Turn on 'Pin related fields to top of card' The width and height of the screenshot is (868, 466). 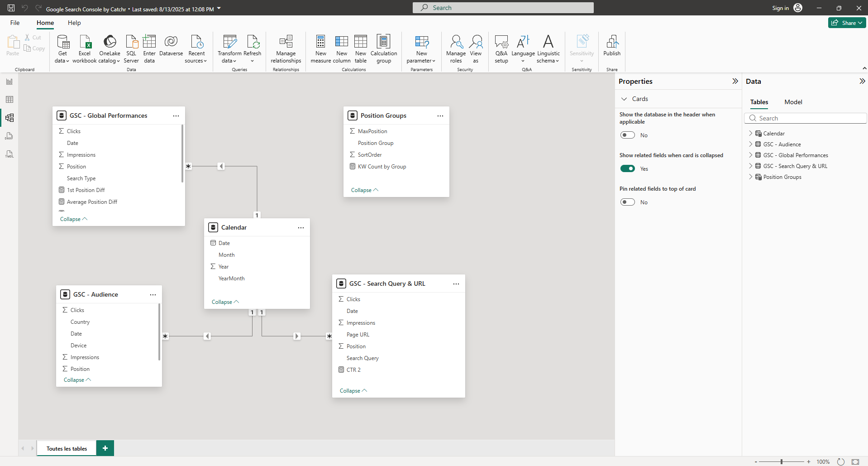(x=628, y=202)
